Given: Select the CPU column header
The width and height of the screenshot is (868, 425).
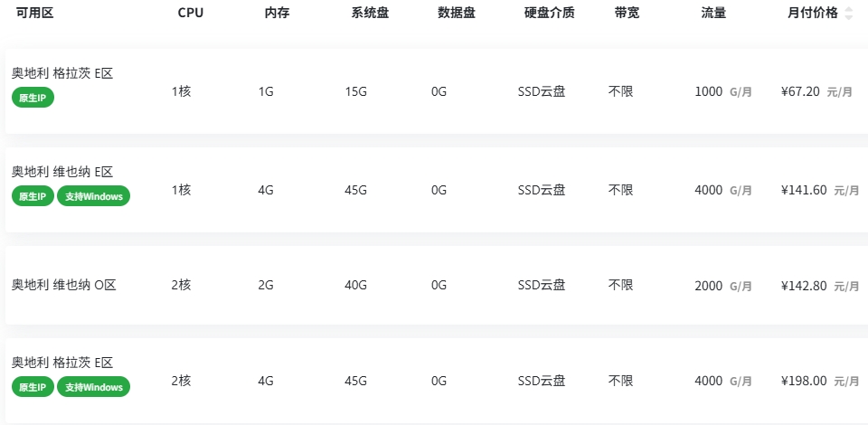Looking at the screenshot, I should pos(190,14).
